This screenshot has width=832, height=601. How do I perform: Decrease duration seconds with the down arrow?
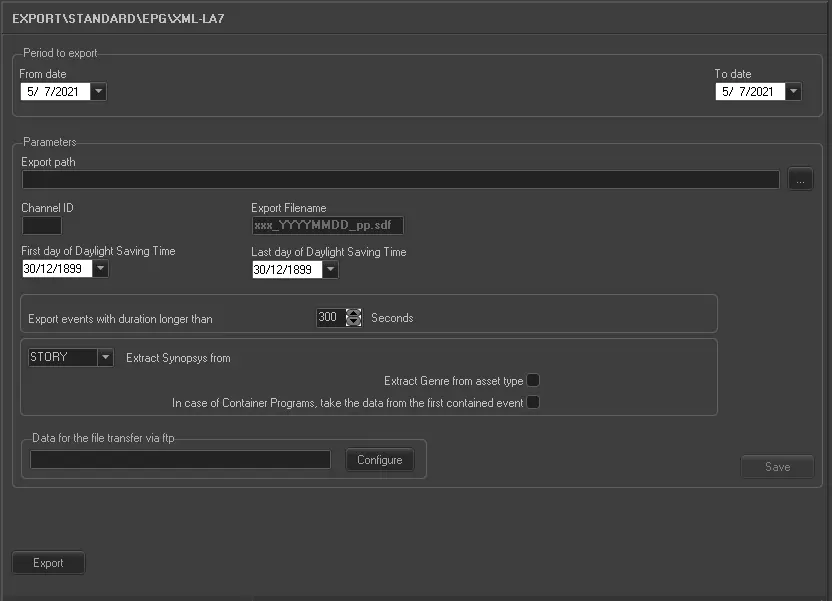pyautogui.click(x=353, y=322)
